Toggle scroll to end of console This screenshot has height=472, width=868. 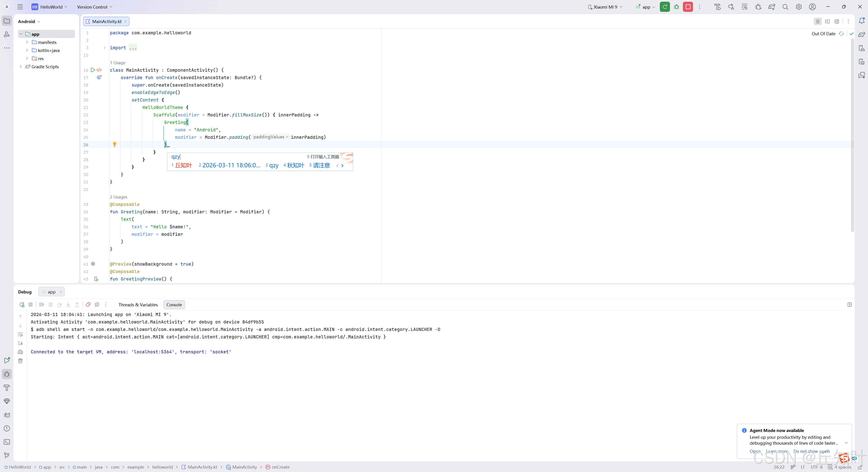pyautogui.click(x=20, y=343)
